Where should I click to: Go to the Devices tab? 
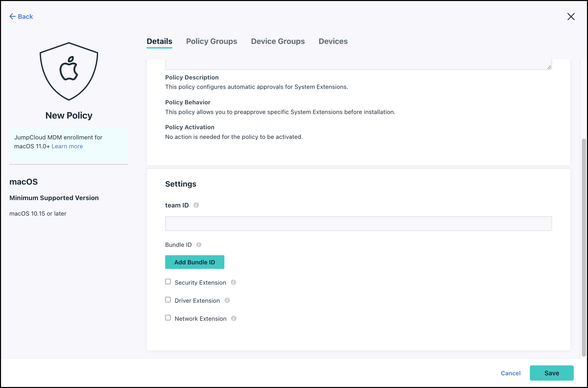pyautogui.click(x=333, y=41)
